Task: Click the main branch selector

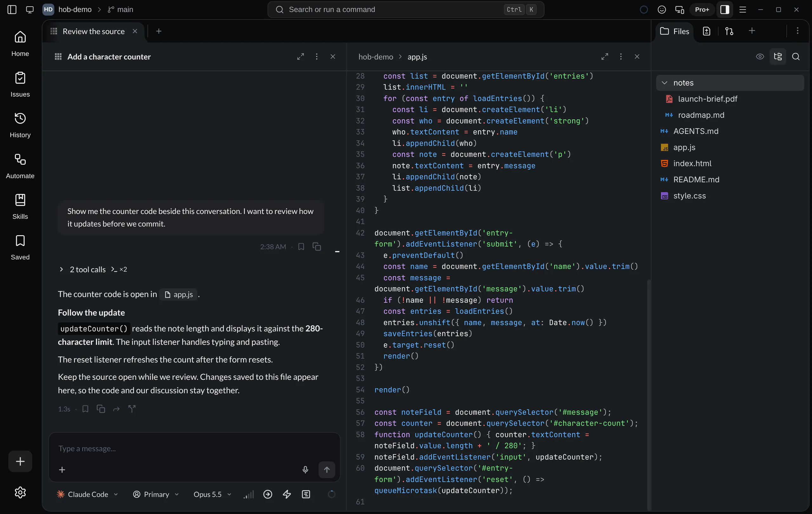Action: tap(121, 10)
